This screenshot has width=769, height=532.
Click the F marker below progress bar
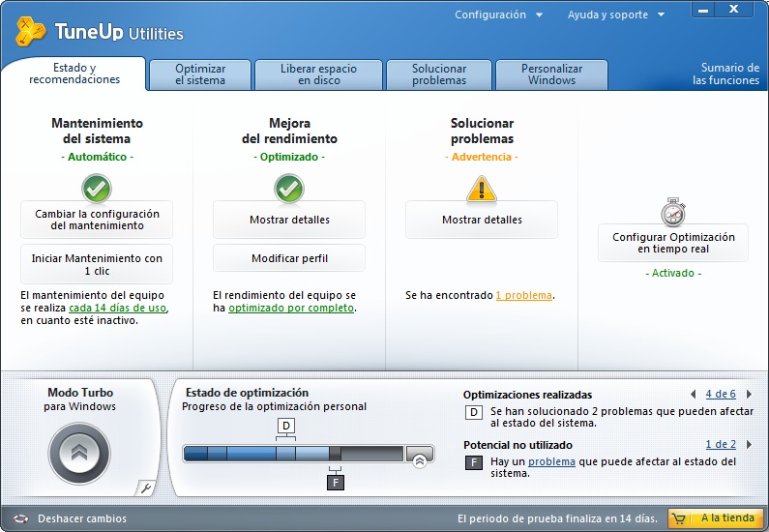[x=336, y=483]
